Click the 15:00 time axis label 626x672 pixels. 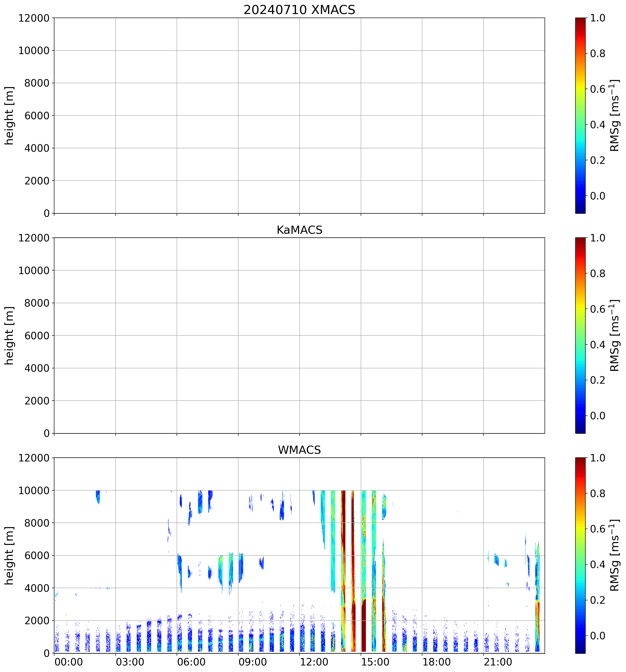[x=375, y=662]
